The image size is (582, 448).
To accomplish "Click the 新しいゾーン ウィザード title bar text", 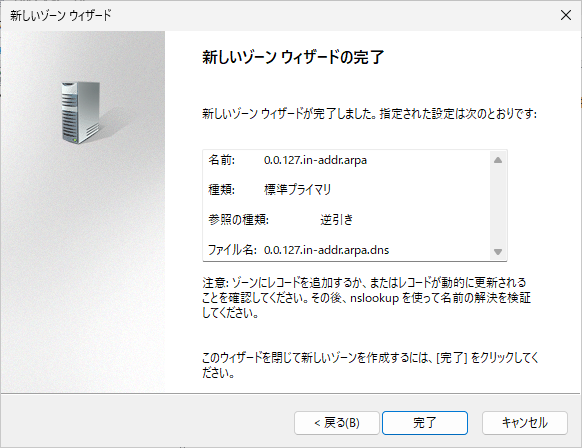I will point(61,15).
